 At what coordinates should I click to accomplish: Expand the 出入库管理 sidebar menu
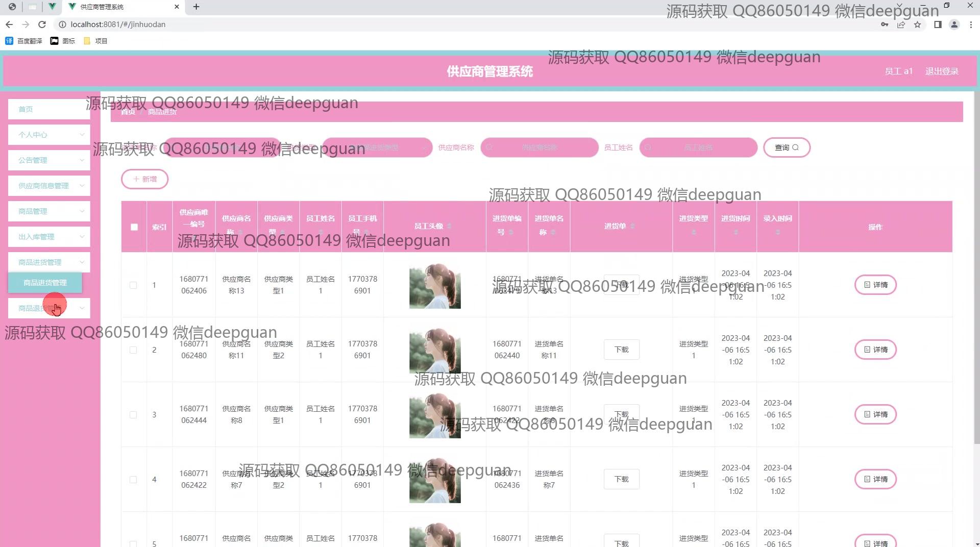[x=49, y=237]
